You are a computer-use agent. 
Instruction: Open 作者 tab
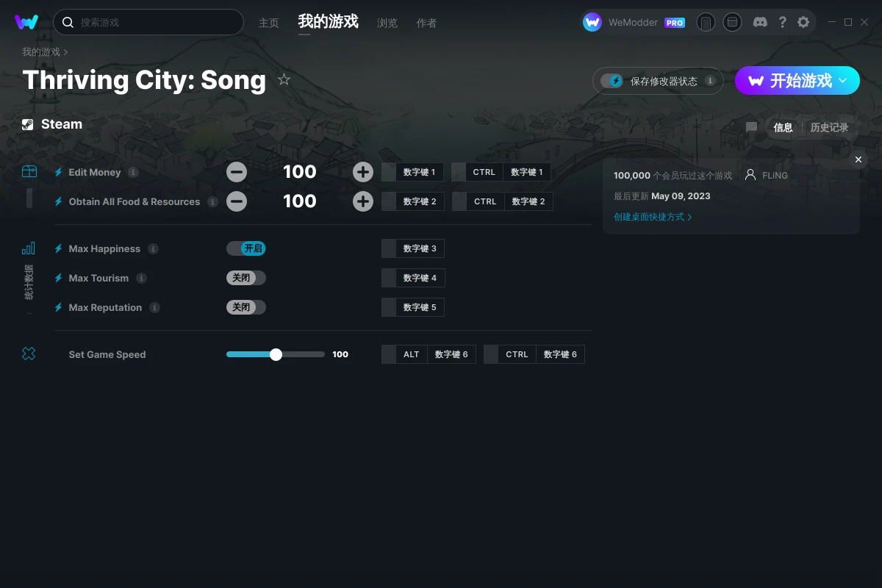click(426, 23)
